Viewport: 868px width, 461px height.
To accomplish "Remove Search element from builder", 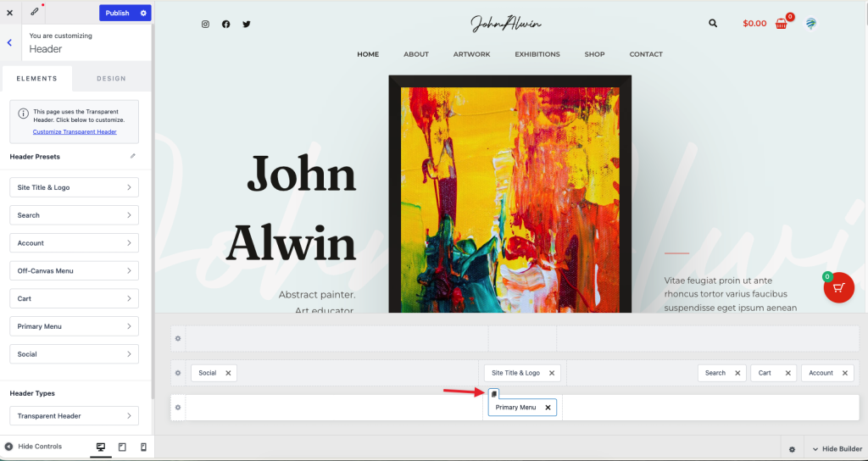I will 737,373.
